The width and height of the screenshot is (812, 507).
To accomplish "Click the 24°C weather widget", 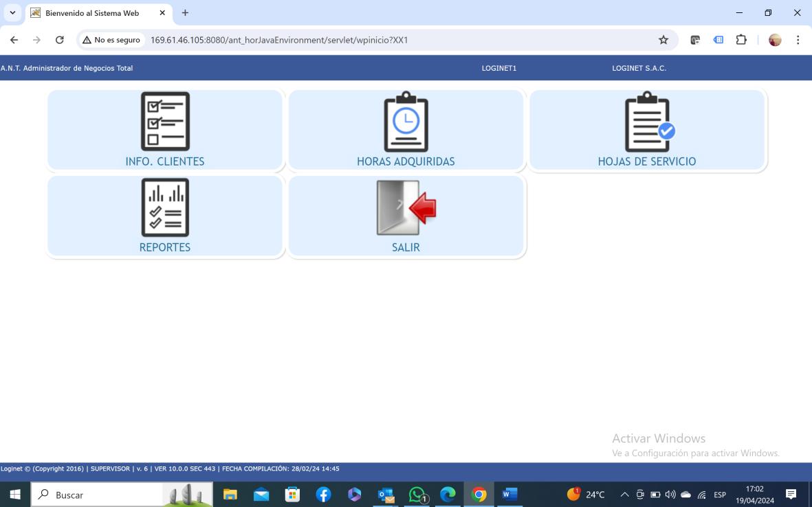I will click(586, 495).
